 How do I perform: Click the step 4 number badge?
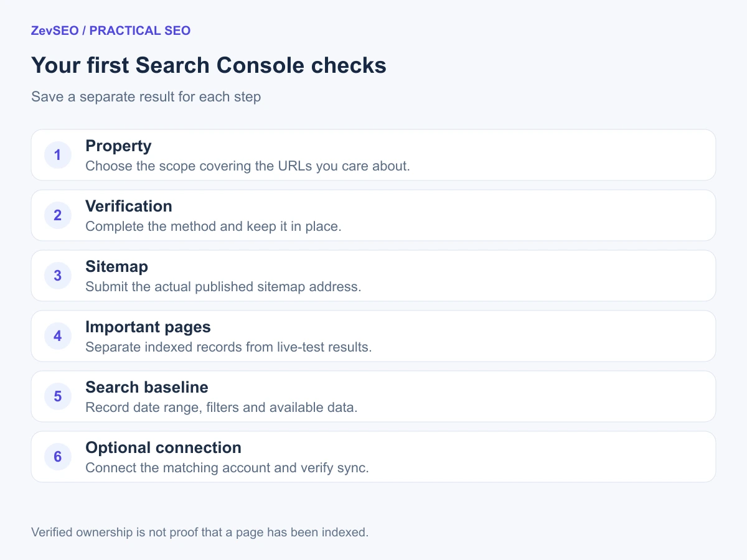point(58,336)
